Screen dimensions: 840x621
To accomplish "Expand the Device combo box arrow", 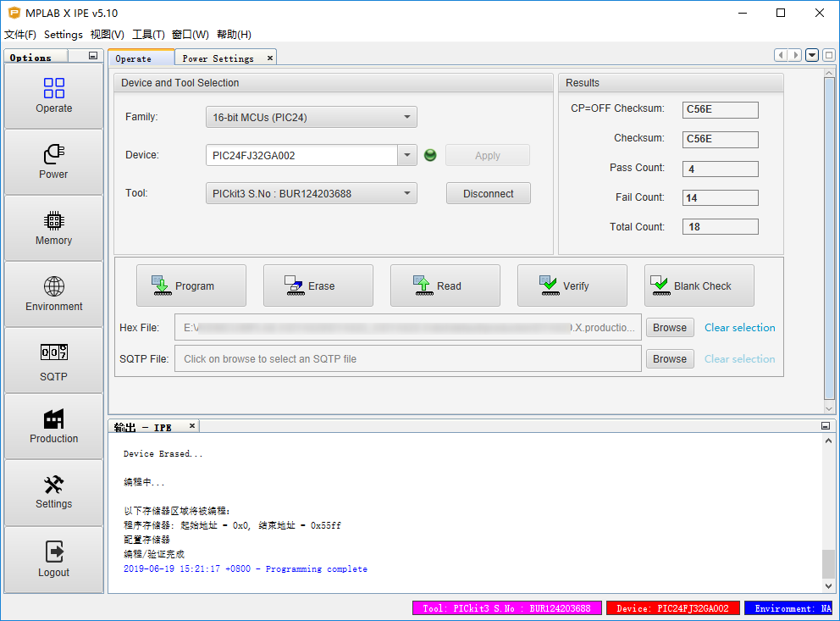I will (407, 155).
